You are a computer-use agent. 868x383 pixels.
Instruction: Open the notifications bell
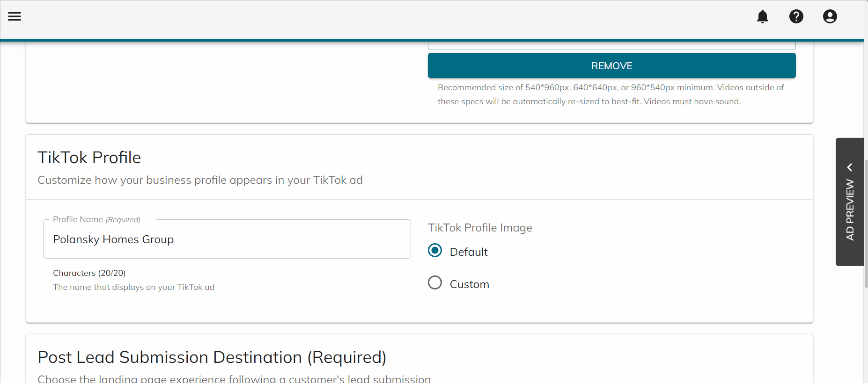click(763, 16)
